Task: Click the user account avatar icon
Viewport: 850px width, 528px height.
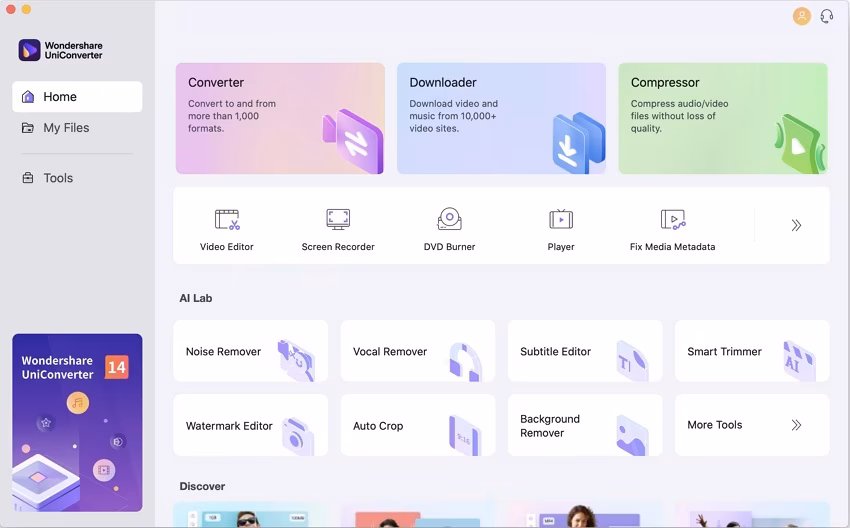Action: (x=802, y=16)
